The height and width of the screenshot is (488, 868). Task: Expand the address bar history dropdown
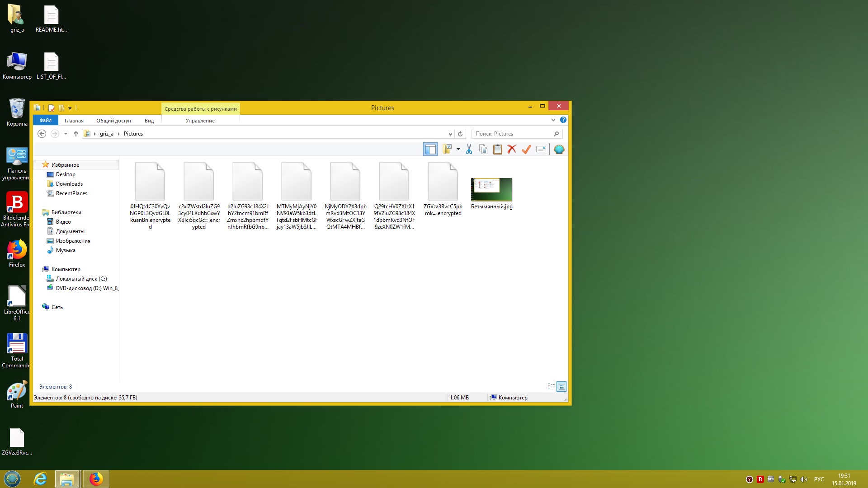coord(450,134)
